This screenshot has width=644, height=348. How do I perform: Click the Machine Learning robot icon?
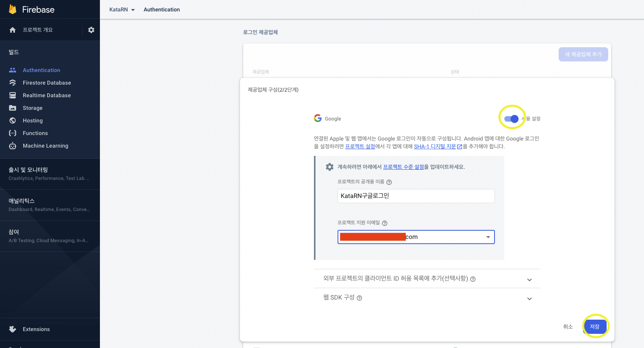[13, 146]
